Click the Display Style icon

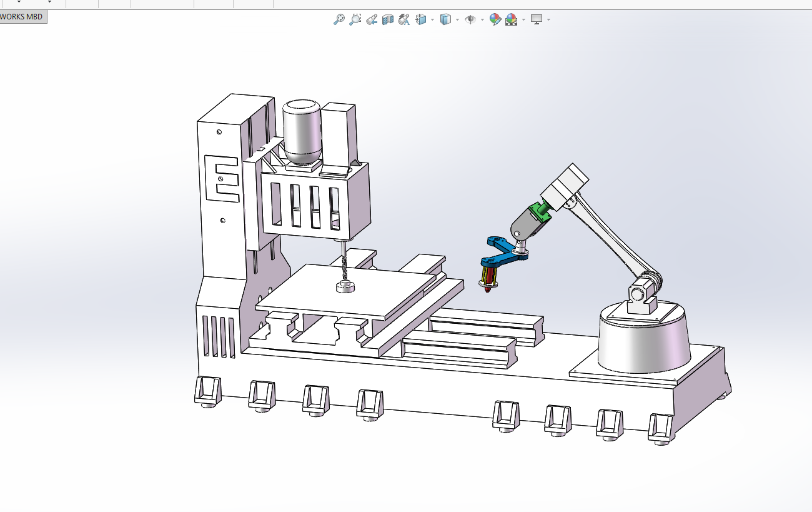(445, 19)
